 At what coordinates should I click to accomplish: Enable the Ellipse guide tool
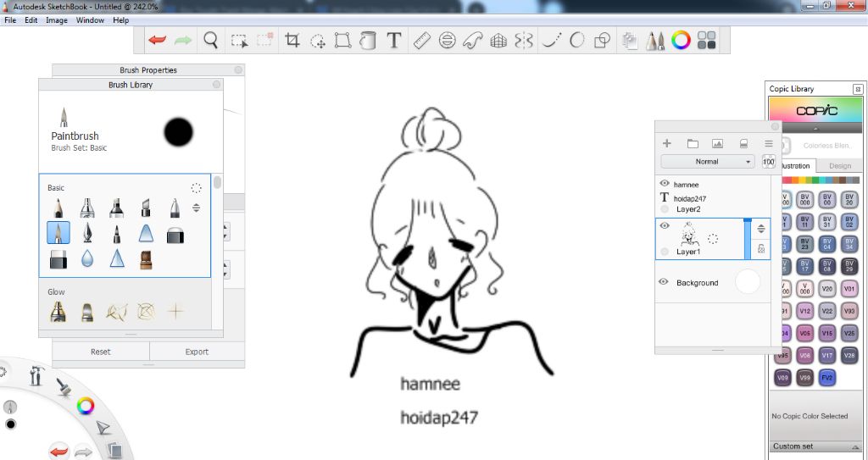[x=448, y=40]
